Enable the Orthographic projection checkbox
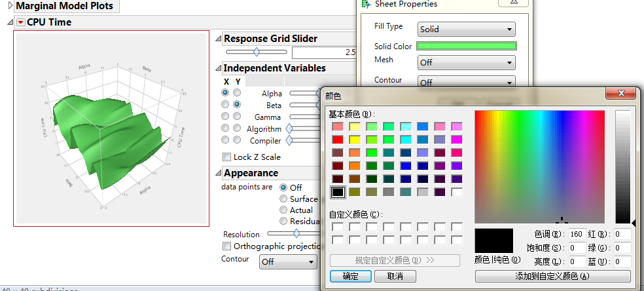Viewport: 644px width, 291px height. click(226, 246)
